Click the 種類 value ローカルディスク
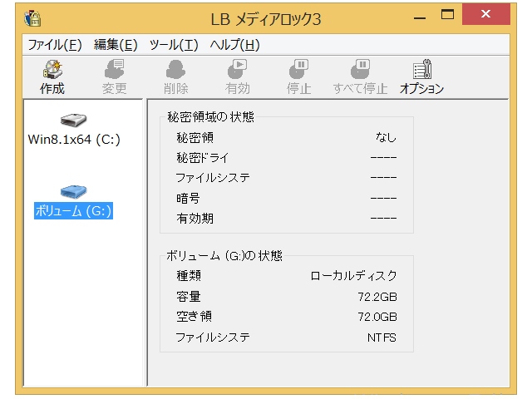Image resolution: width=532 pixels, height=399 pixels. pos(353,275)
